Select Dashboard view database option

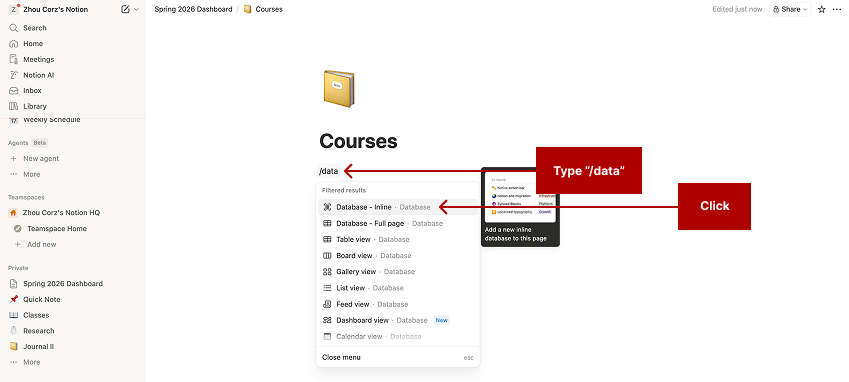point(398,320)
